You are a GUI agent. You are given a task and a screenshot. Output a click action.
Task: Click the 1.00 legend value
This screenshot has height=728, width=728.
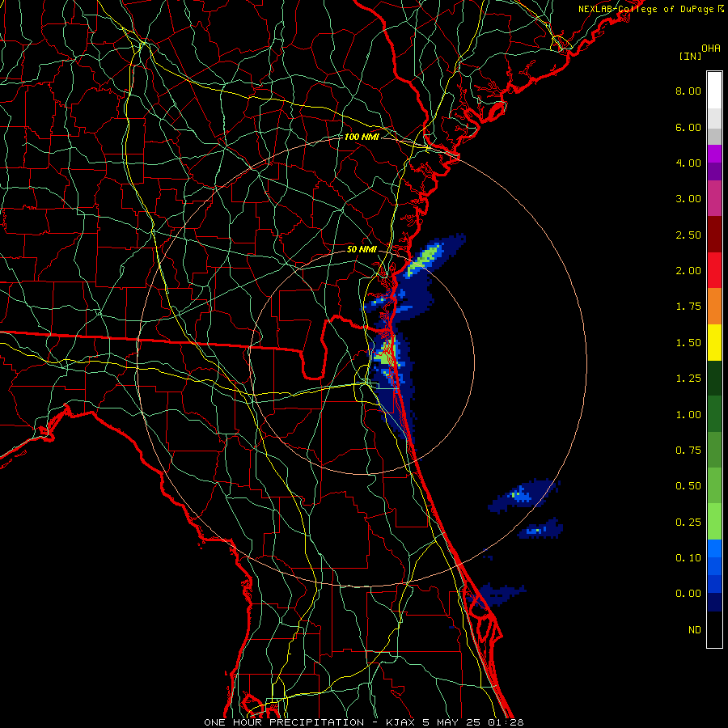click(x=688, y=415)
